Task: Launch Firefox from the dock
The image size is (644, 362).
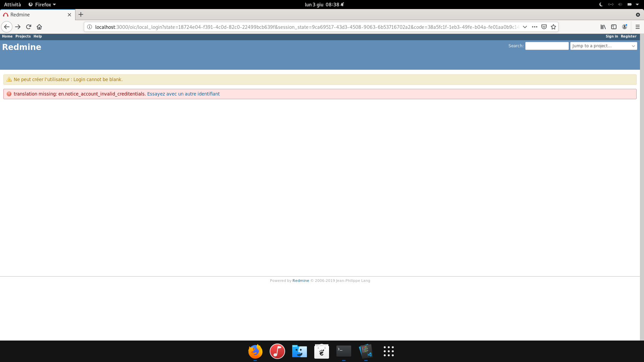Action: pos(255,351)
